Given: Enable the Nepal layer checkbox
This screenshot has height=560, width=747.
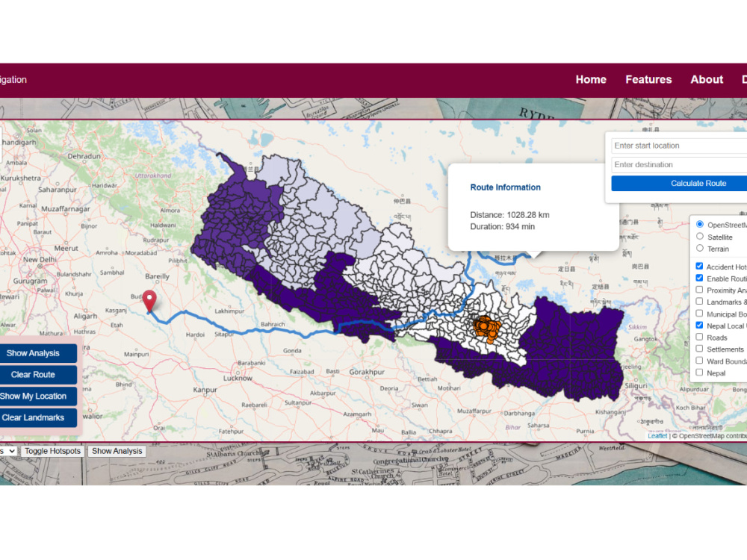Looking at the screenshot, I should coord(699,373).
